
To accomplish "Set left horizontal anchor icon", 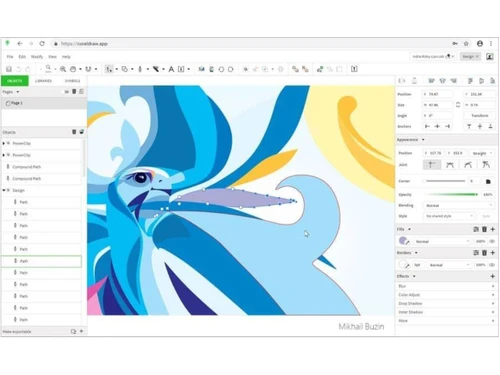I will tap(427, 126).
